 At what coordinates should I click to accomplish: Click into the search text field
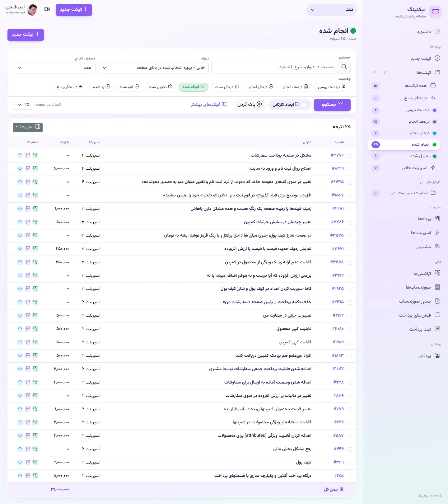[274, 67]
